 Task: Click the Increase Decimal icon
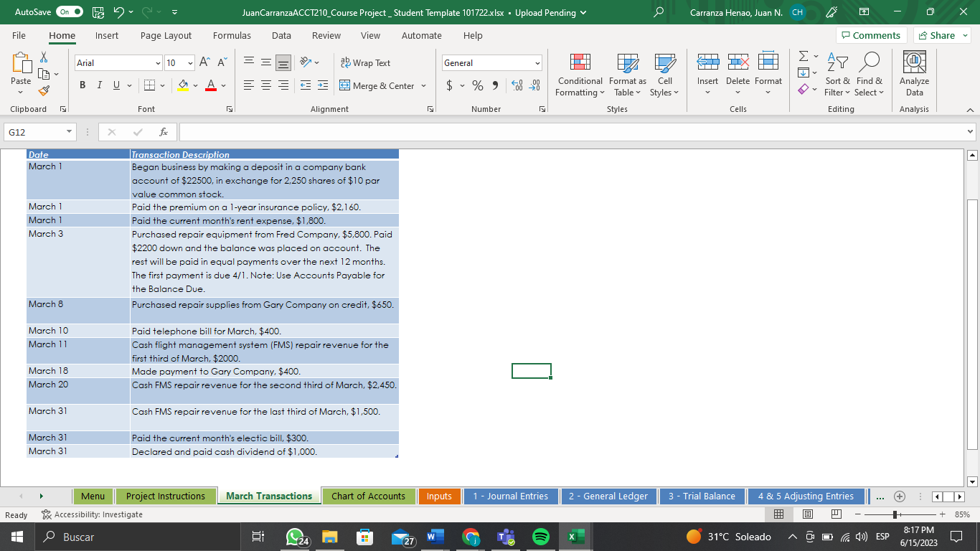point(516,85)
